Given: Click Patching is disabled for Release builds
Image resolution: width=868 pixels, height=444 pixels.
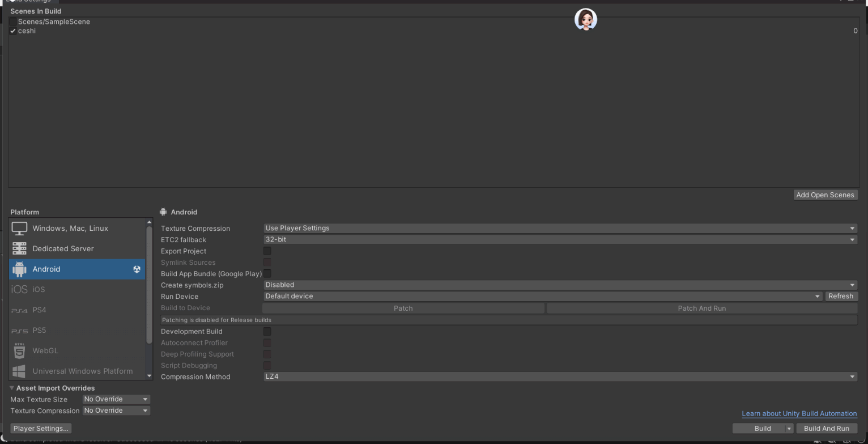Looking at the screenshot, I should 216,320.
